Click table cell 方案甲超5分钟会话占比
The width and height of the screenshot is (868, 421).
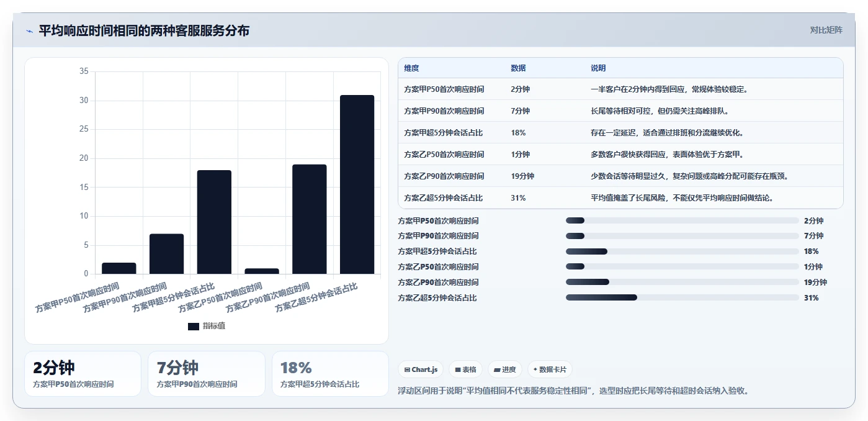tap(443, 133)
